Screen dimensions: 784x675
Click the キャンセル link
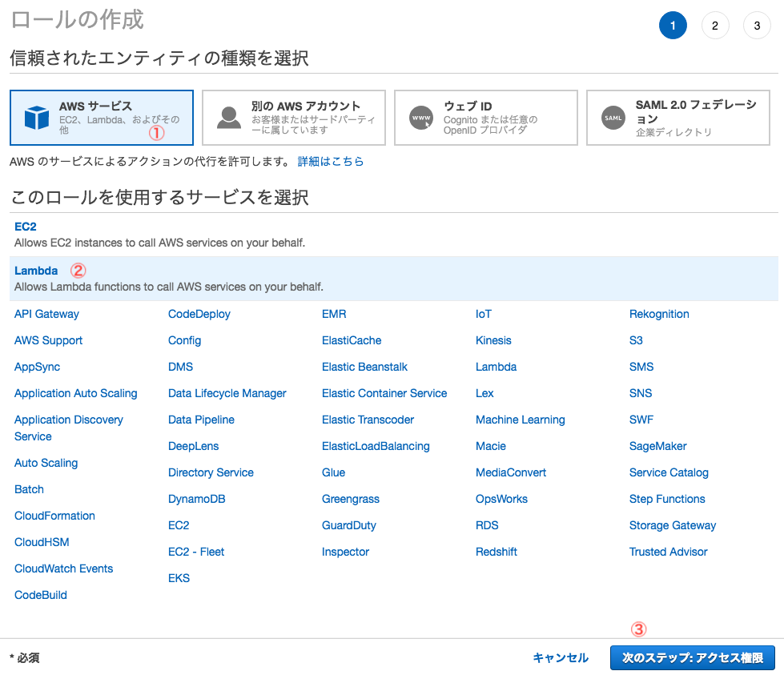click(x=561, y=657)
